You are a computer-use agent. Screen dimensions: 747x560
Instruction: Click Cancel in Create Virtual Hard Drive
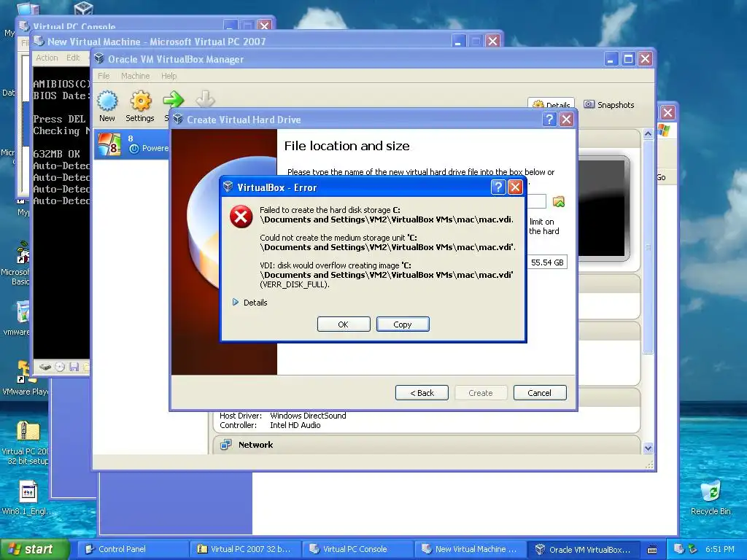click(x=540, y=393)
